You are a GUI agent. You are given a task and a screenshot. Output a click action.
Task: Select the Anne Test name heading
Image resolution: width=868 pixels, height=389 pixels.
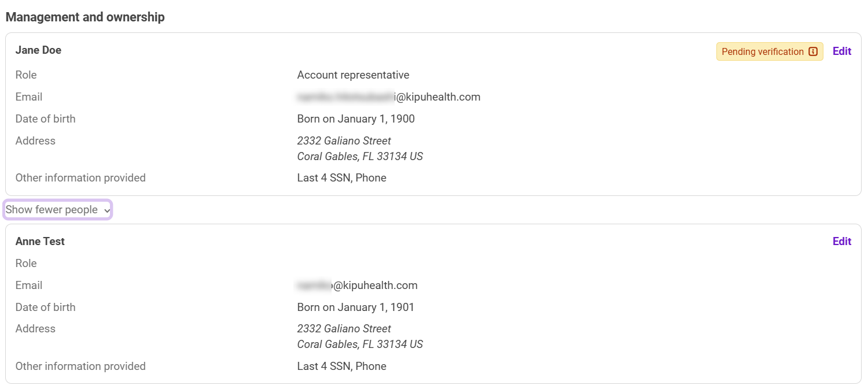(40, 241)
